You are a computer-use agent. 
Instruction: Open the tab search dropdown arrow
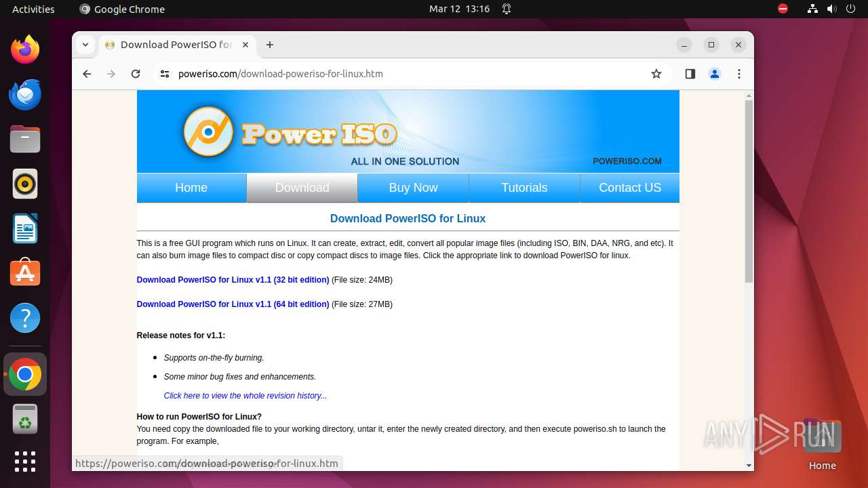(85, 45)
